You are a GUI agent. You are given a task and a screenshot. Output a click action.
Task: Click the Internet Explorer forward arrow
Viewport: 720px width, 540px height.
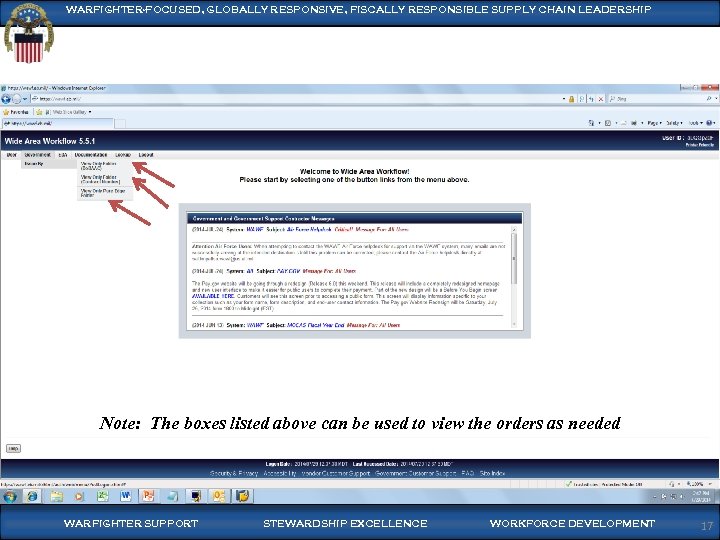point(16,99)
